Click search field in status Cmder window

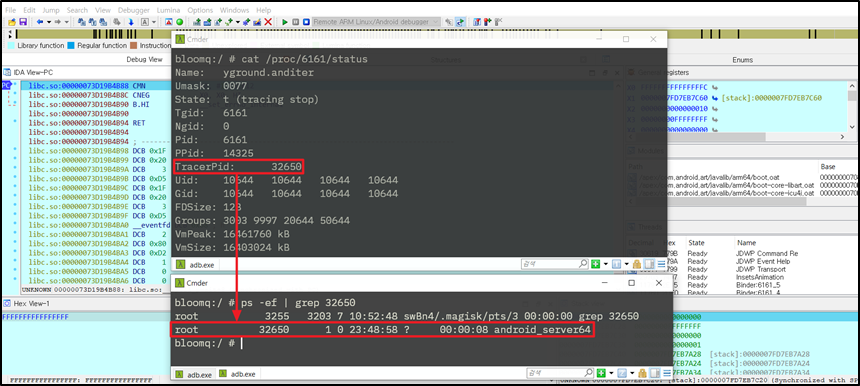[555, 264]
